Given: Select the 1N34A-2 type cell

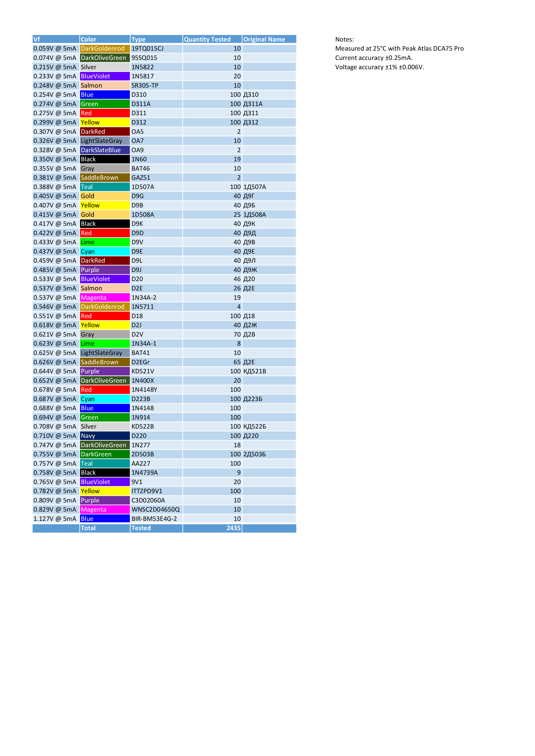Looking at the screenshot, I should click(157, 297).
